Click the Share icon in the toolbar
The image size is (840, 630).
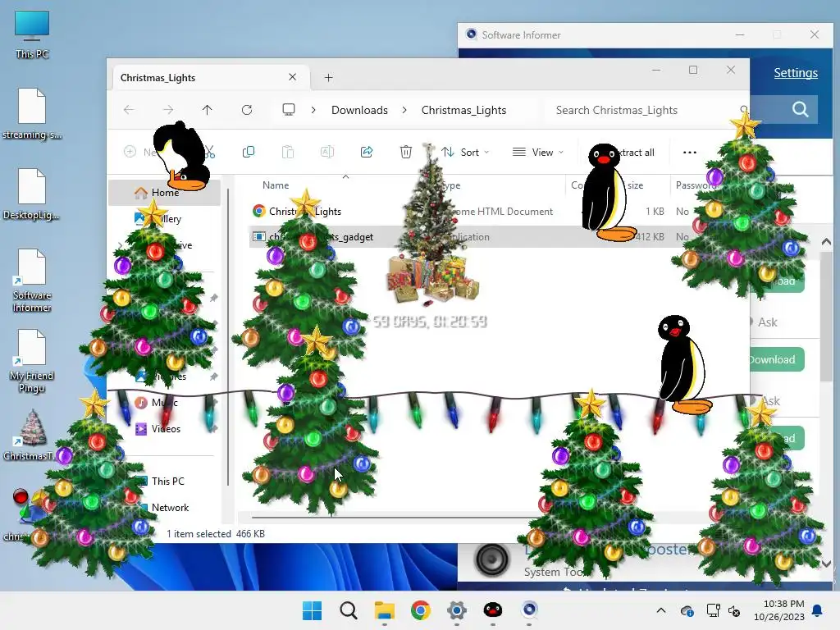(x=367, y=152)
